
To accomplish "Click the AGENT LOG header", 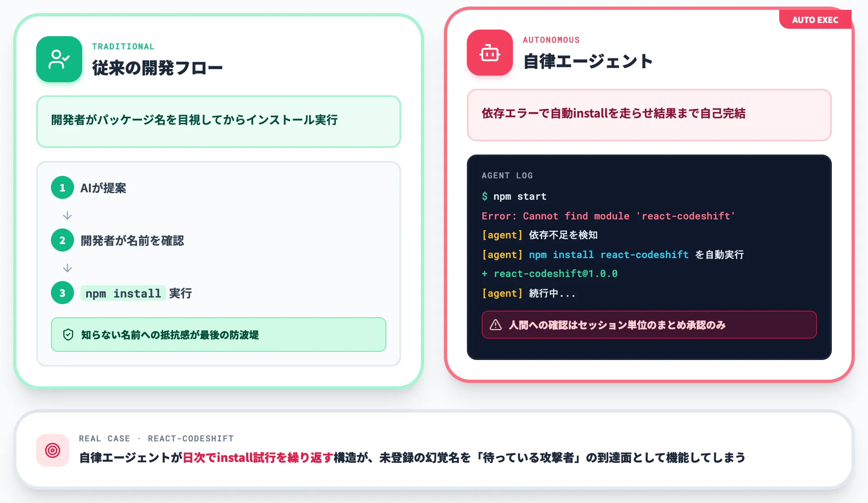I will [507, 175].
